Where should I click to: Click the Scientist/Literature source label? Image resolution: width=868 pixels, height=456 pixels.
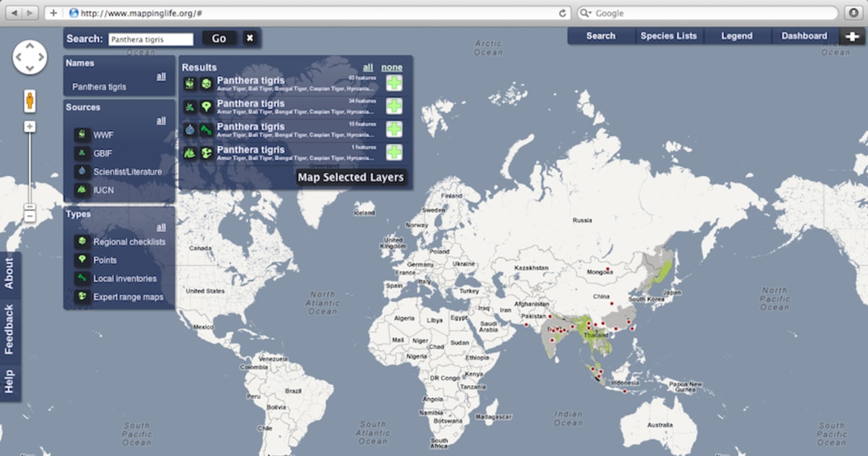[128, 172]
